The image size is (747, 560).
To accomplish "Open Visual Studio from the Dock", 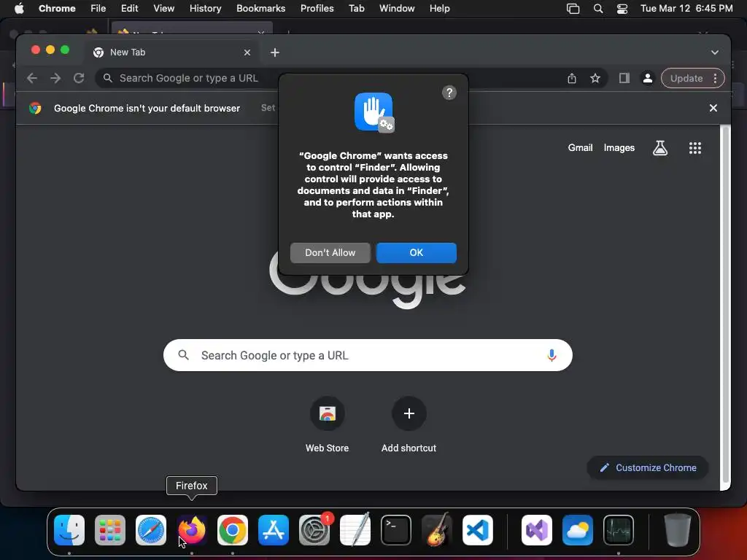I will click(537, 530).
